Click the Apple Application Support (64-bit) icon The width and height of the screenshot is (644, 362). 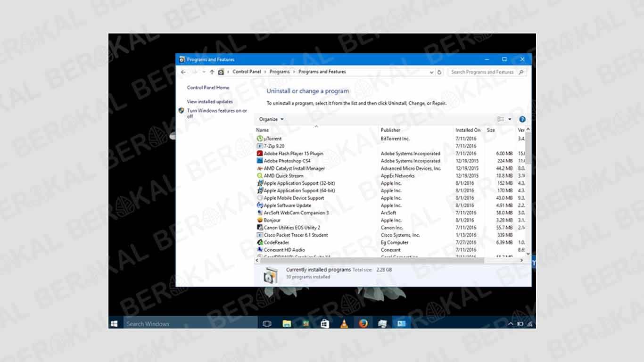click(260, 190)
